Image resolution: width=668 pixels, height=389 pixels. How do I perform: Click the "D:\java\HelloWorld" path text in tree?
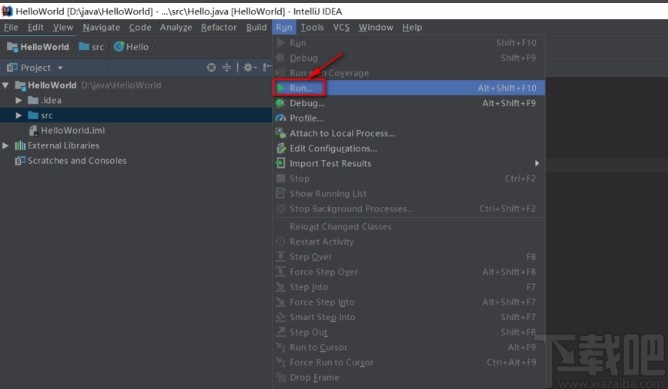(x=121, y=85)
